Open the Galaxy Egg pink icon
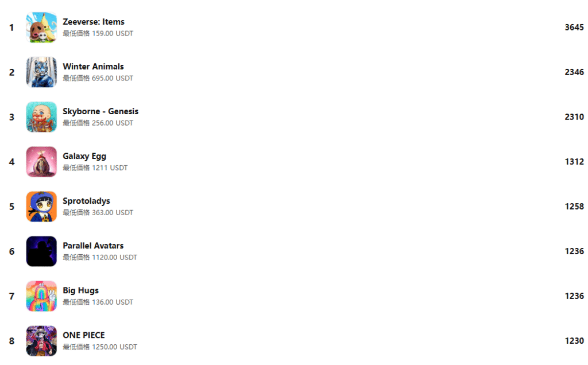This screenshot has height=365, width=588. point(41,161)
